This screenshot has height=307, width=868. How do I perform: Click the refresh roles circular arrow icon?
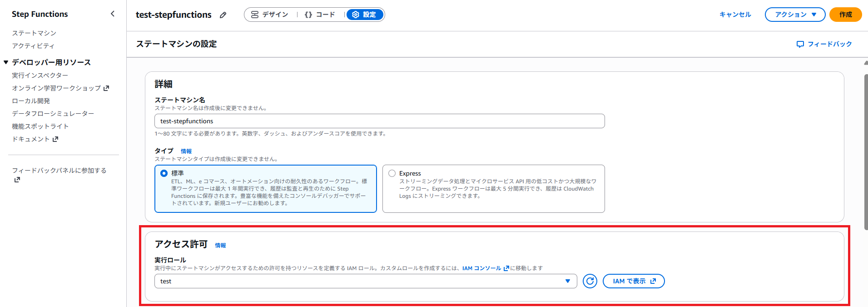tap(590, 281)
